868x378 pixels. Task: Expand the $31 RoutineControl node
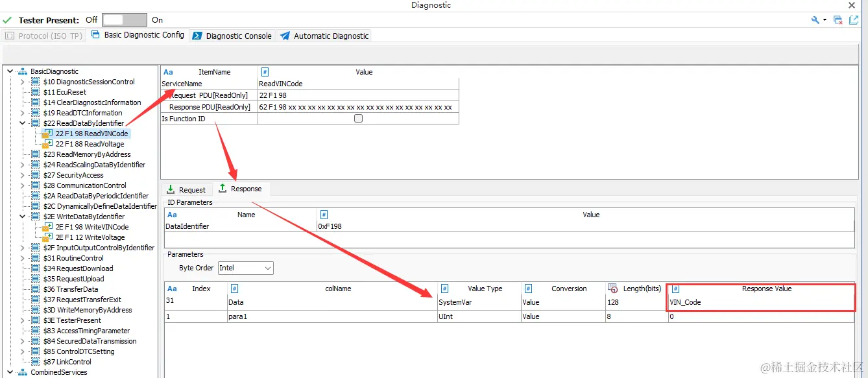pos(23,258)
